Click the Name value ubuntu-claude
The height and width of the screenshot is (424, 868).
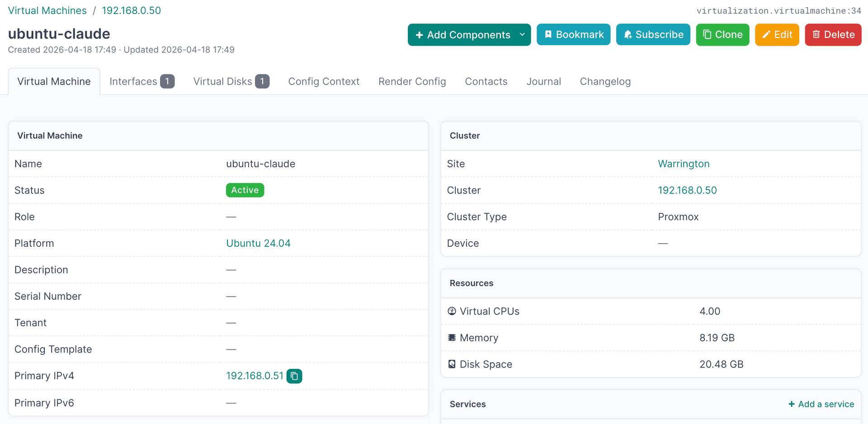(x=260, y=164)
